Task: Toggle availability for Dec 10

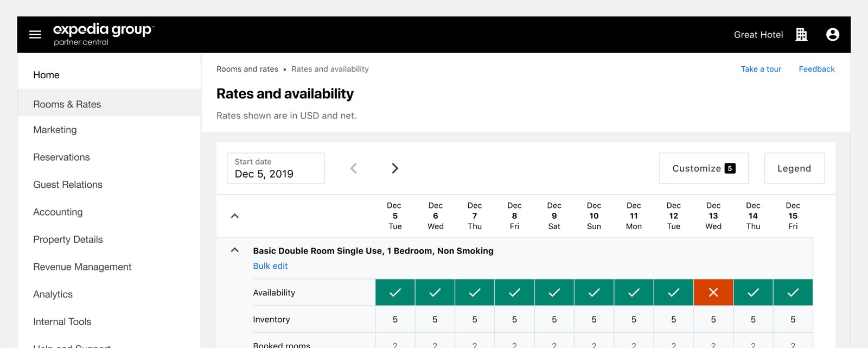Action: [594, 293]
